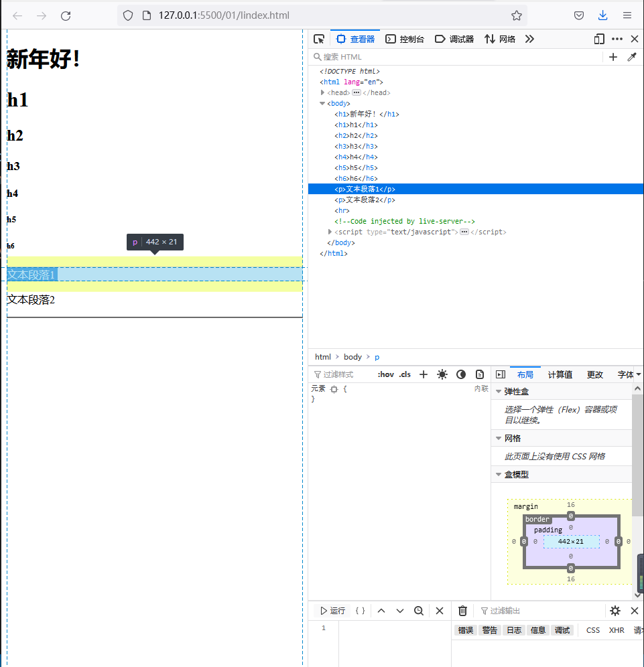Screen dimensions: 644x667
Task: Click the 过滤样式 filter styles field
Action: click(342, 374)
